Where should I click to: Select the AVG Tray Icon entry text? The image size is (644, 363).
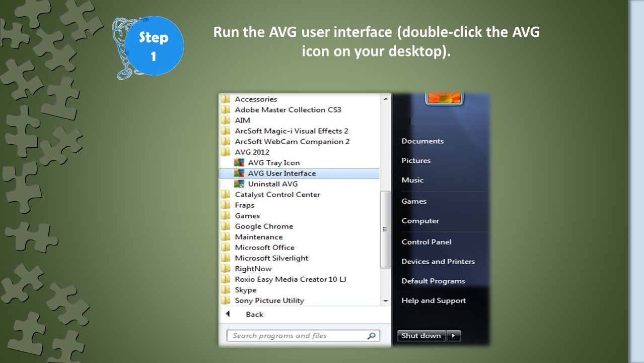tap(274, 163)
